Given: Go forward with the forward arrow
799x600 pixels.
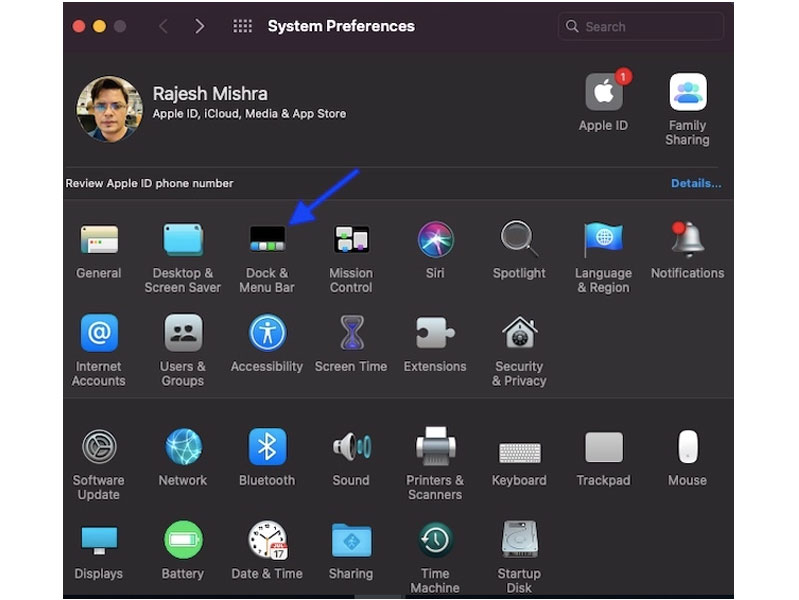Looking at the screenshot, I should pos(199,26).
